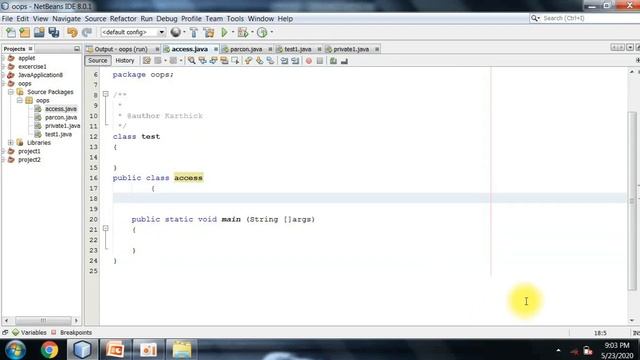Open the Navigate menu
Screen dimensions: 640x360
[x=66, y=19]
